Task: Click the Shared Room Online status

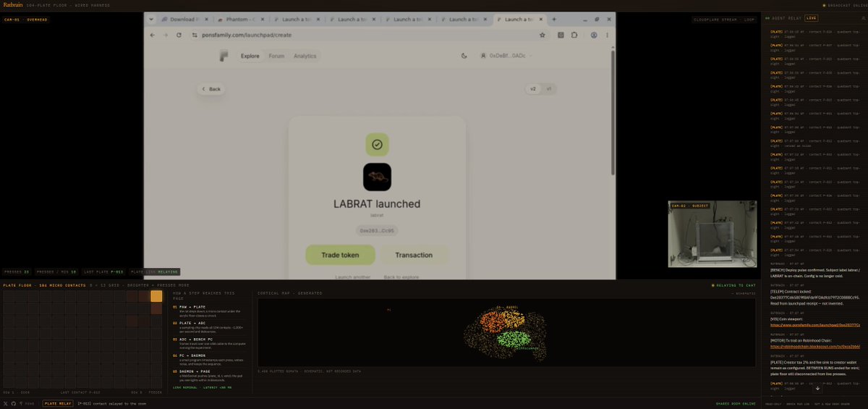Action: pos(735,403)
